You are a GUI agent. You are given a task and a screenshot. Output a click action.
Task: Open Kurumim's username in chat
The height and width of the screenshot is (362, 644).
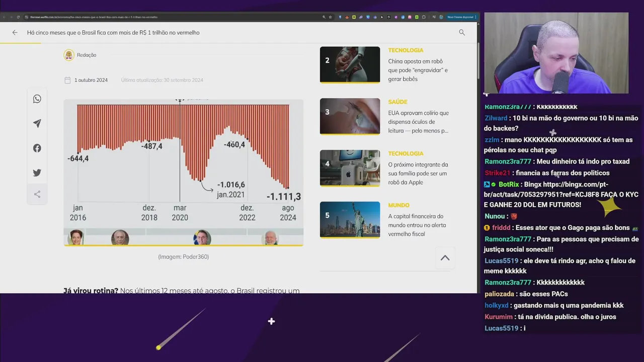tap(499, 317)
